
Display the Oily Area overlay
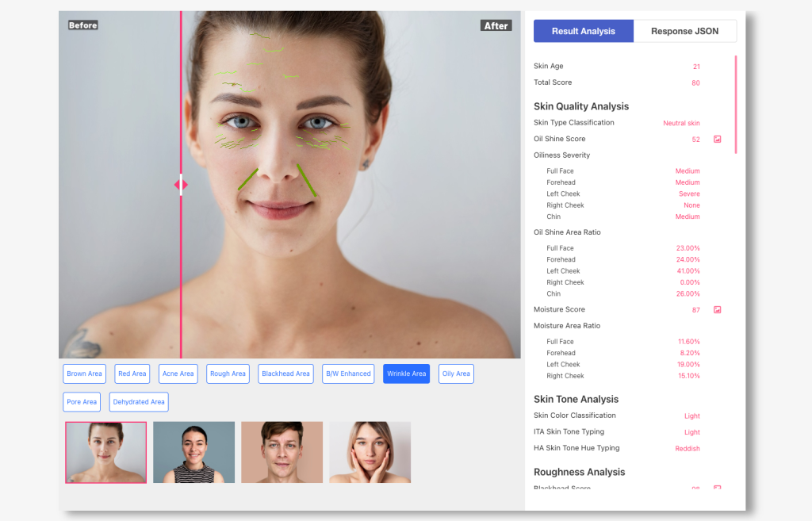click(456, 374)
